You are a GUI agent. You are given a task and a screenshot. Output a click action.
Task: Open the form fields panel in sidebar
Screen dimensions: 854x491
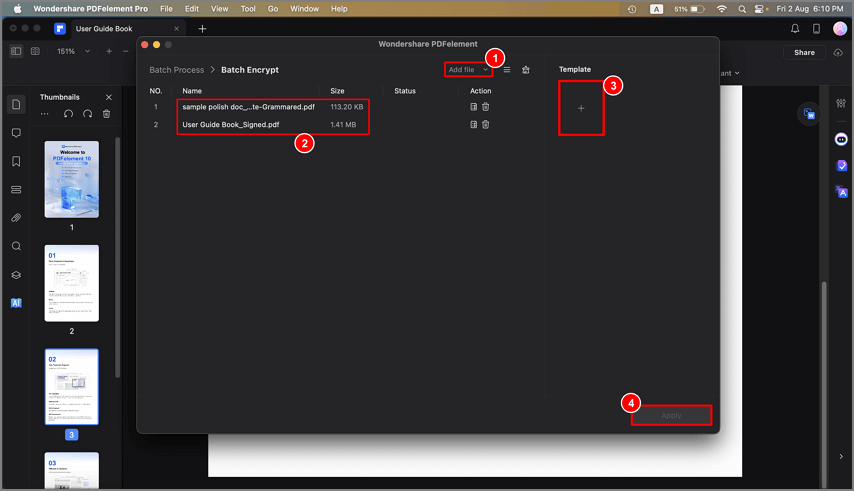(x=16, y=189)
